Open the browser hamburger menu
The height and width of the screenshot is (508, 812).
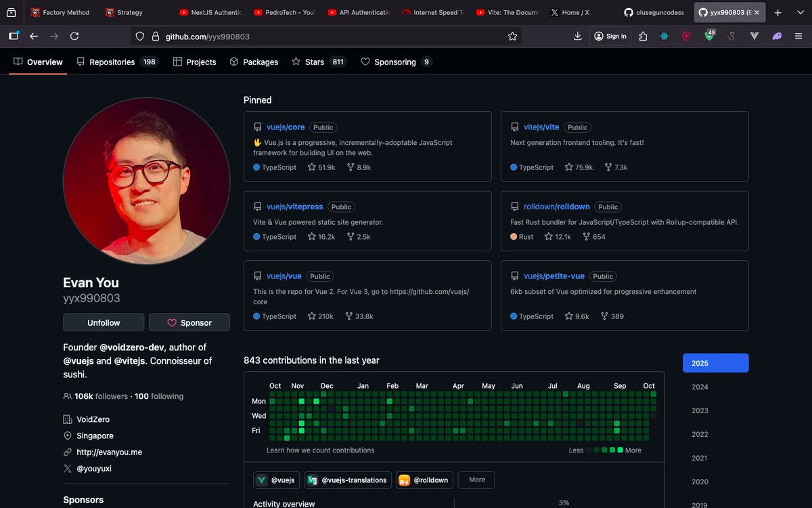(x=800, y=37)
